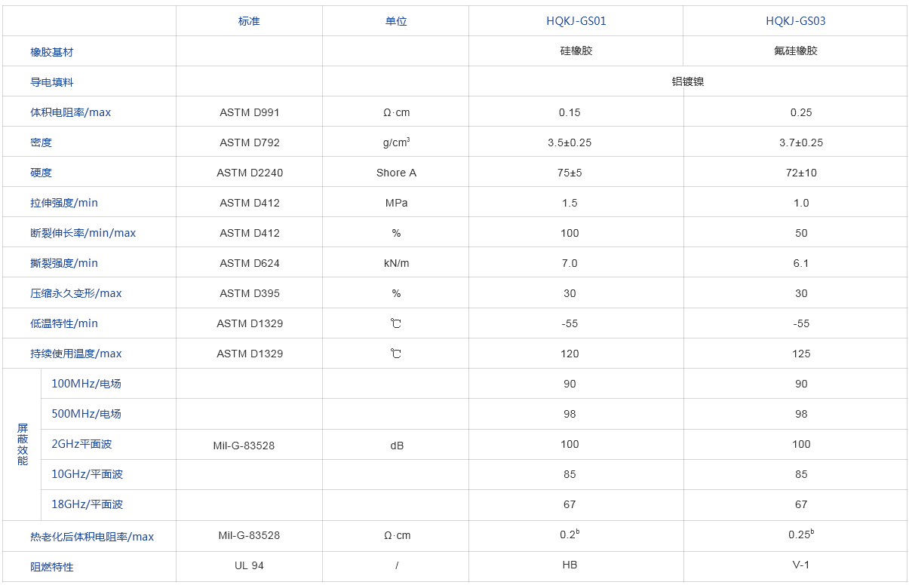Click the 2GHz平面波 row label
This screenshot has height=588, width=909.
pos(81,444)
